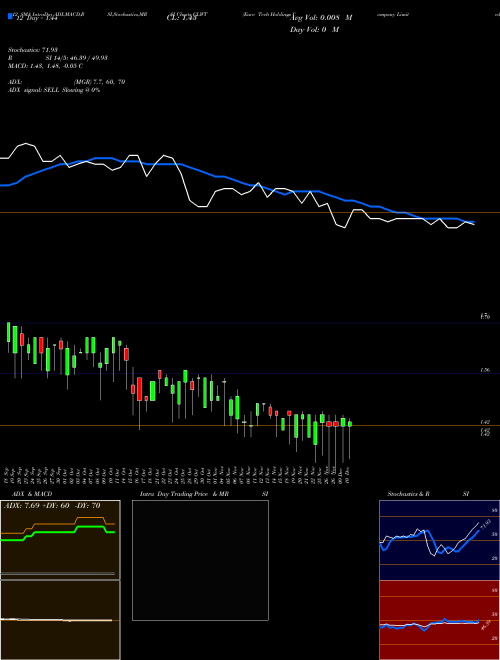
Task: Click the blue 12-day SMA legend square
Action: [x=10, y=16]
